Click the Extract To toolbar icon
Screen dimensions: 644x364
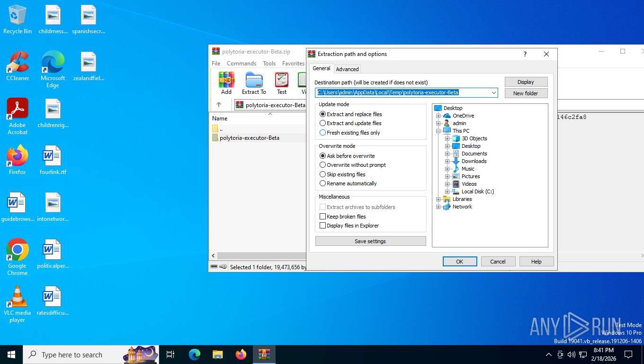tap(254, 83)
